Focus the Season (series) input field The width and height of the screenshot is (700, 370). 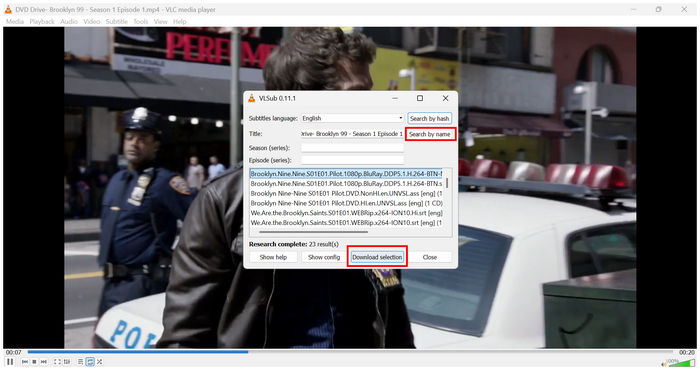352,148
